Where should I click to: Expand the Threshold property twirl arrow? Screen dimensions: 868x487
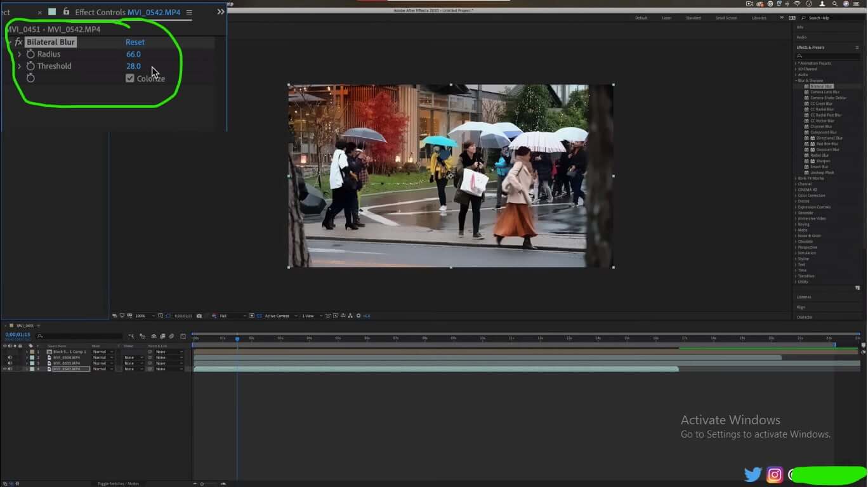tap(20, 66)
